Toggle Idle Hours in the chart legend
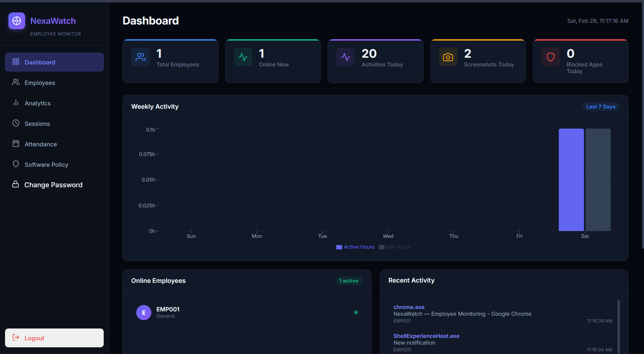Image resolution: width=644 pixels, height=354 pixels. (395, 247)
